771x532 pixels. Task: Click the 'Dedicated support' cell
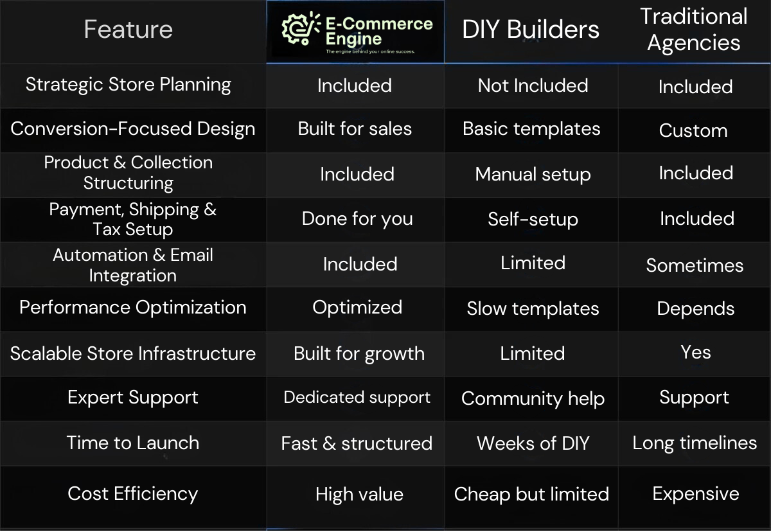(x=357, y=397)
